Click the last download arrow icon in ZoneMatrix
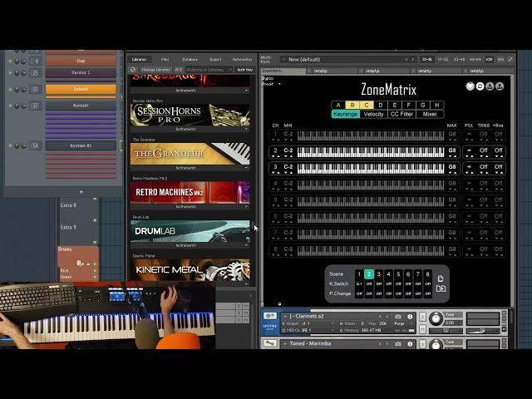 click(500, 86)
